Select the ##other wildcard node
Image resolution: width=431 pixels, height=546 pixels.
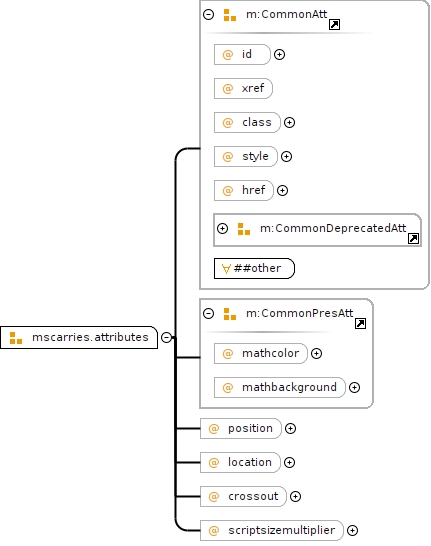(254, 268)
